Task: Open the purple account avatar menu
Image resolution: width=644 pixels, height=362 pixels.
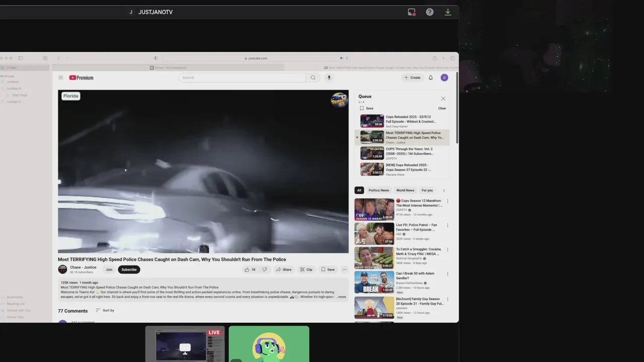Action: [444, 77]
